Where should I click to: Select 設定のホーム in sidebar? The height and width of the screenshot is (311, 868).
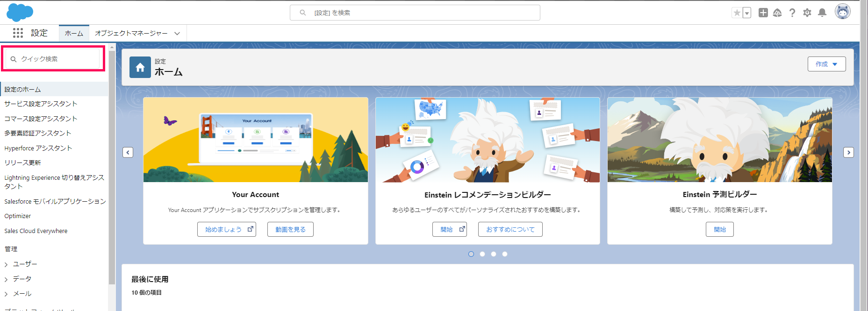coord(54,89)
